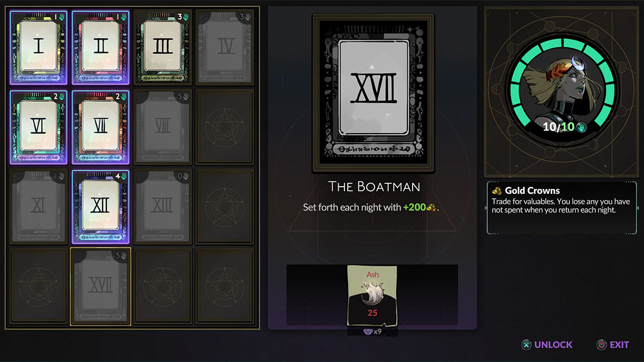Click the Melinoë character portrait

(560, 90)
